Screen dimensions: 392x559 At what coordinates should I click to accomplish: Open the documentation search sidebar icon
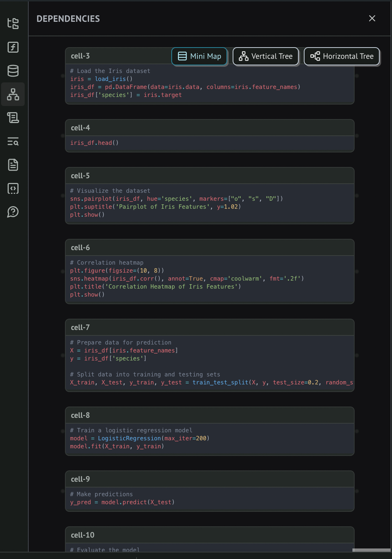pyautogui.click(x=13, y=142)
